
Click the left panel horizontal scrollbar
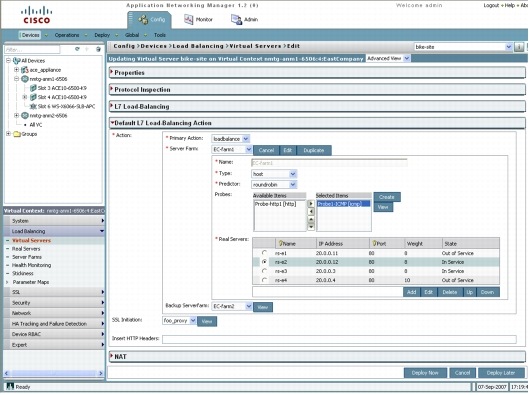(54, 373)
